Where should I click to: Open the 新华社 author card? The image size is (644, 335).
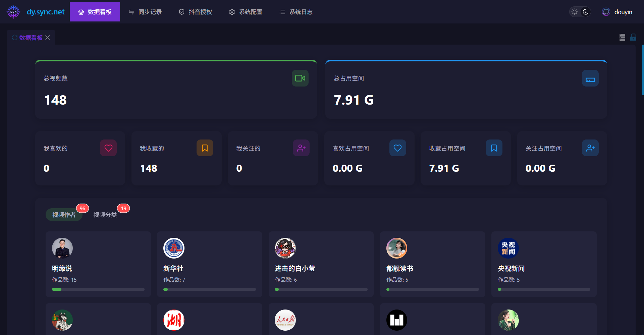[209, 264]
